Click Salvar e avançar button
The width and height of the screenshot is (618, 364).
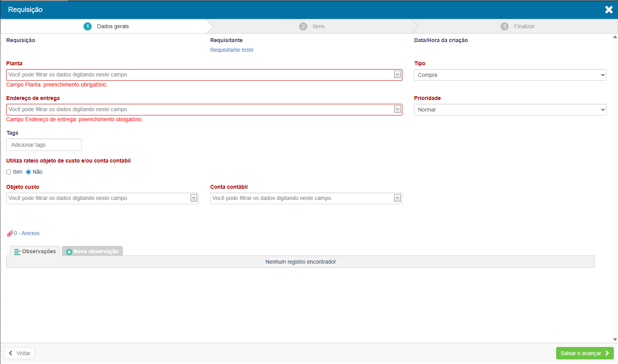point(584,353)
